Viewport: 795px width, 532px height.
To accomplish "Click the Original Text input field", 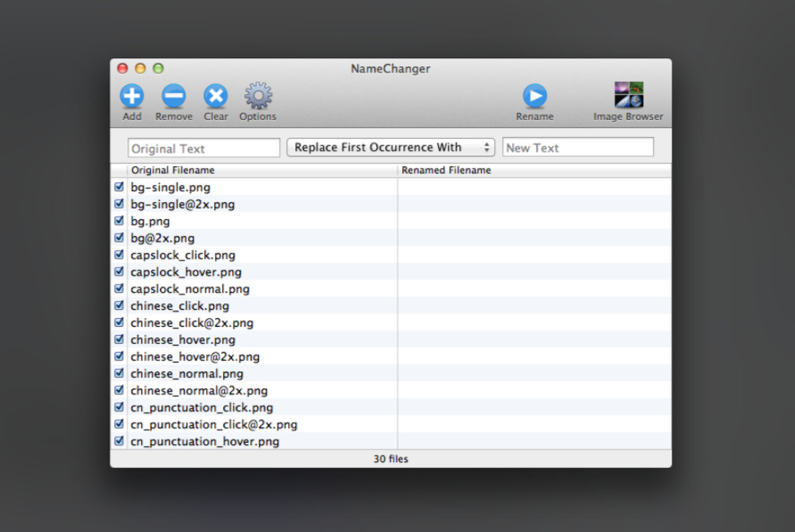I will click(204, 148).
